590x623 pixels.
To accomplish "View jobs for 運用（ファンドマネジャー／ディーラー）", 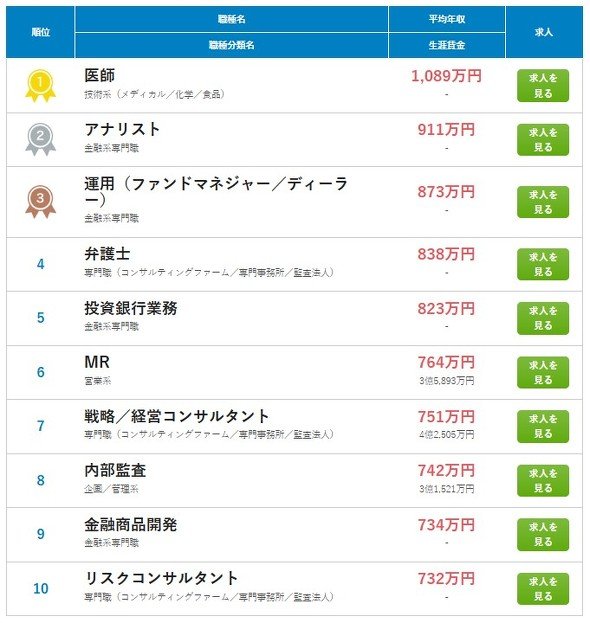I will (x=543, y=202).
